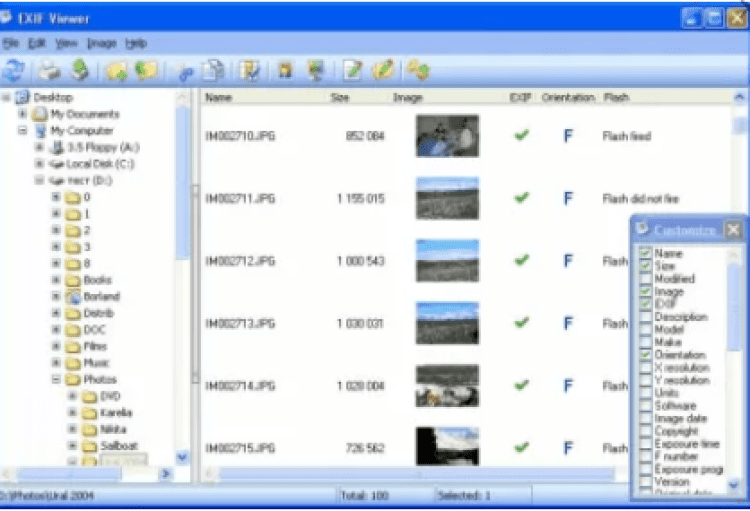Expand the Local Disk (C:) node
Viewport: 750px width, 511px height.
(39, 164)
